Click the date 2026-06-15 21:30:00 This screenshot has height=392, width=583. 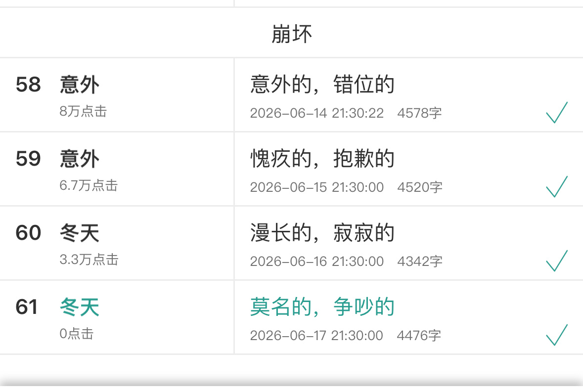(317, 187)
